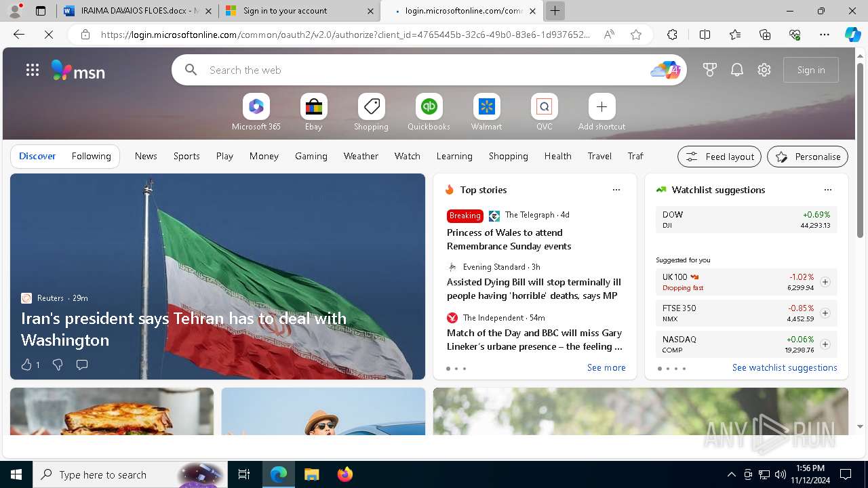Image resolution: width=868 pixels, height=488 pixels.
Task: Open Microsoft Rewards trophy icon
Action: [x=710, y=70]
